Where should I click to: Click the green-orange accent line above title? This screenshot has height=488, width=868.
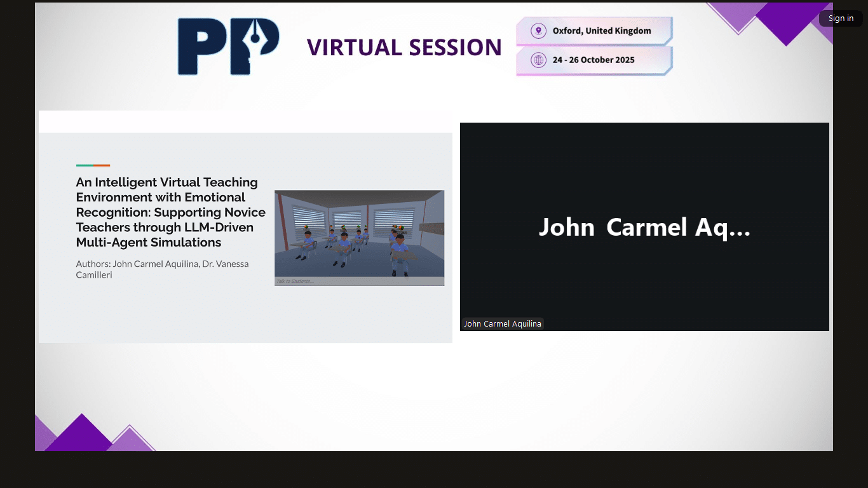tap(93, 165)
